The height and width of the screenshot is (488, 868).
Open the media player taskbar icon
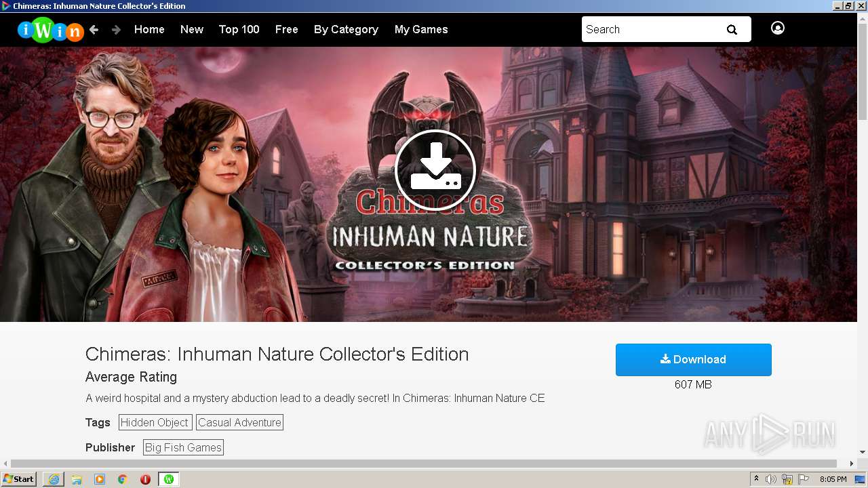[x=100, y=479]
